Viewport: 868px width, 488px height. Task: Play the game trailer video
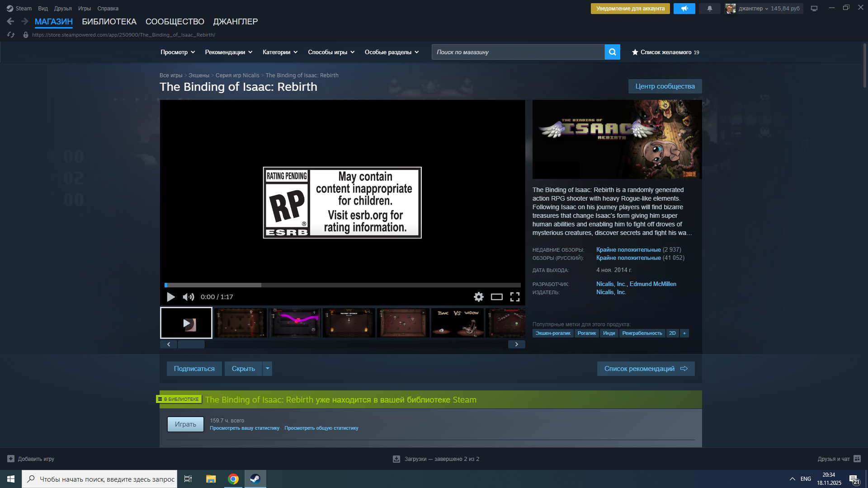pyautogui.click(x=171, y=297)
